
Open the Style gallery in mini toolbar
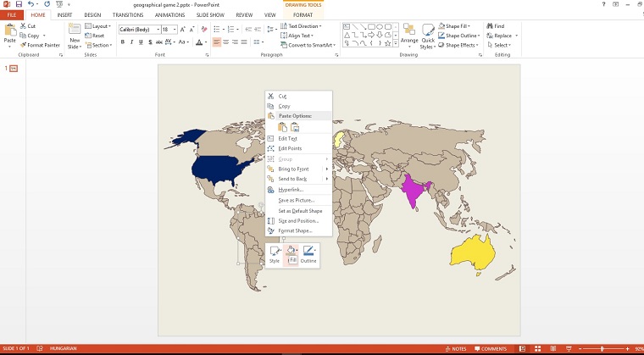275,252
